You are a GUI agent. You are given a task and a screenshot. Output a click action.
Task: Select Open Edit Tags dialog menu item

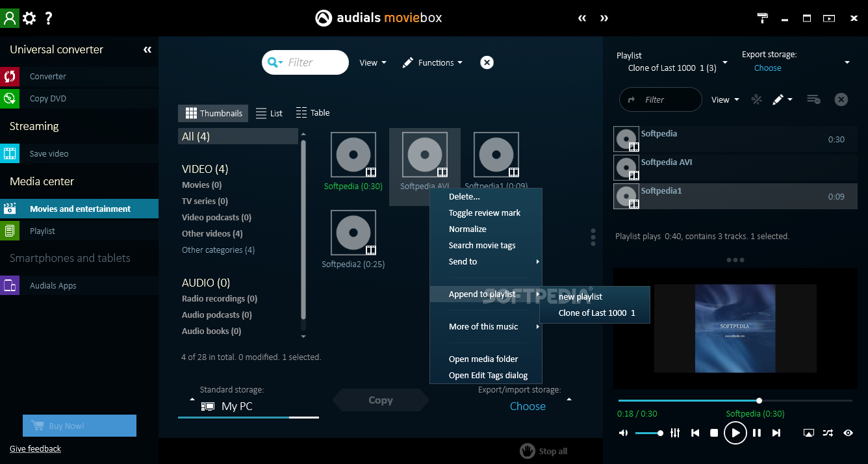(x=485, y=375)
